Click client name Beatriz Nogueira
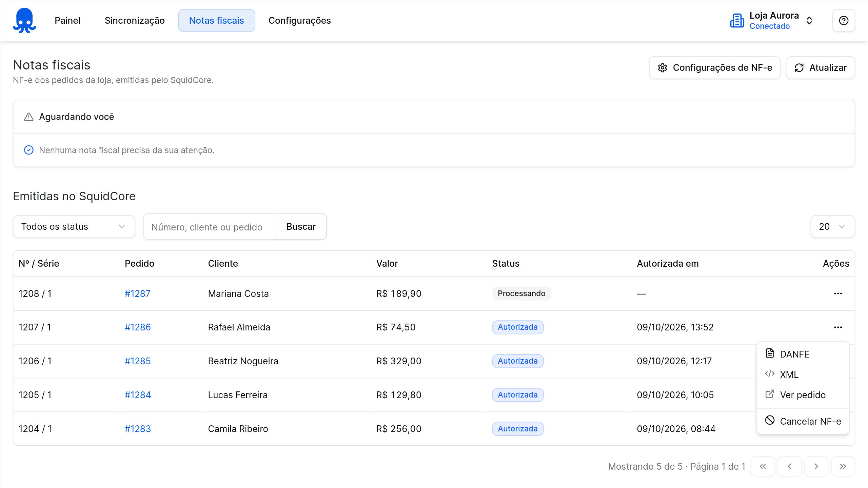 click(243, 361)
